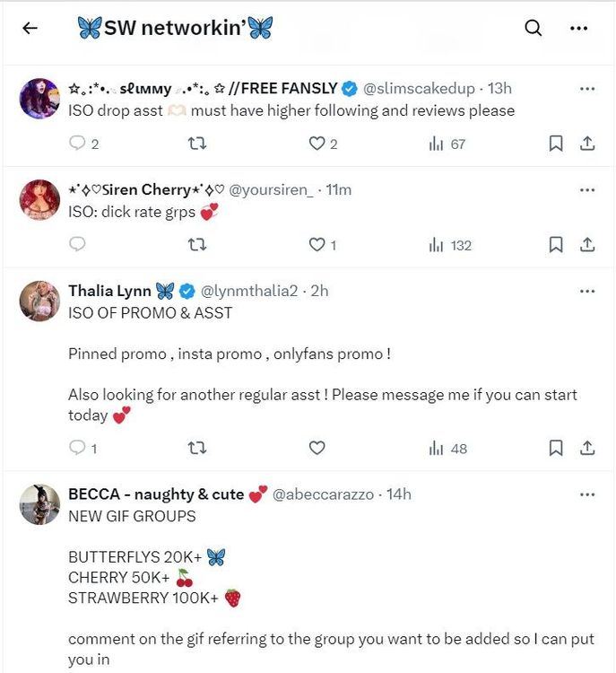The width and height of the screenshot is (616, 673).
Task: Reply to the slimscakedup post
Action: point(77,144)
